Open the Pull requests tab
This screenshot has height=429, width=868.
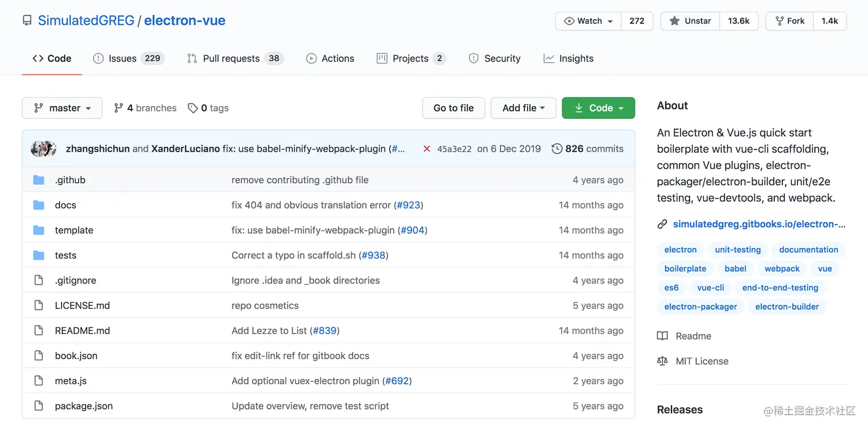(235, 59)
